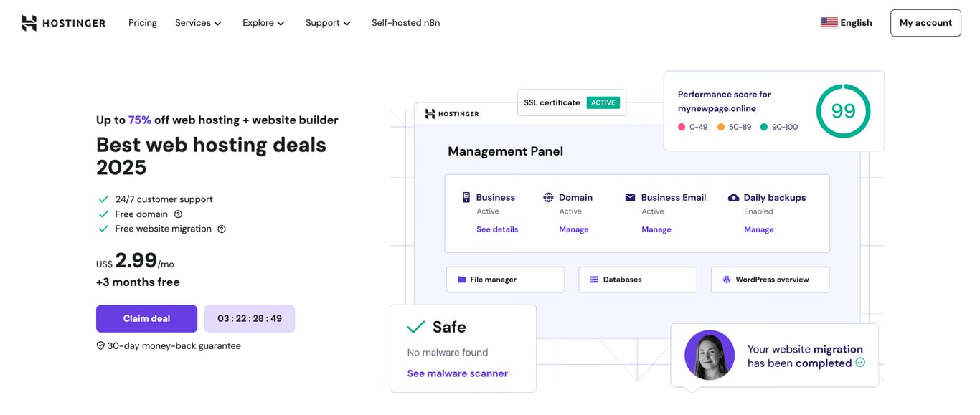
Task: Select the WordPress overview icon
Action: [x=727, y=279]
